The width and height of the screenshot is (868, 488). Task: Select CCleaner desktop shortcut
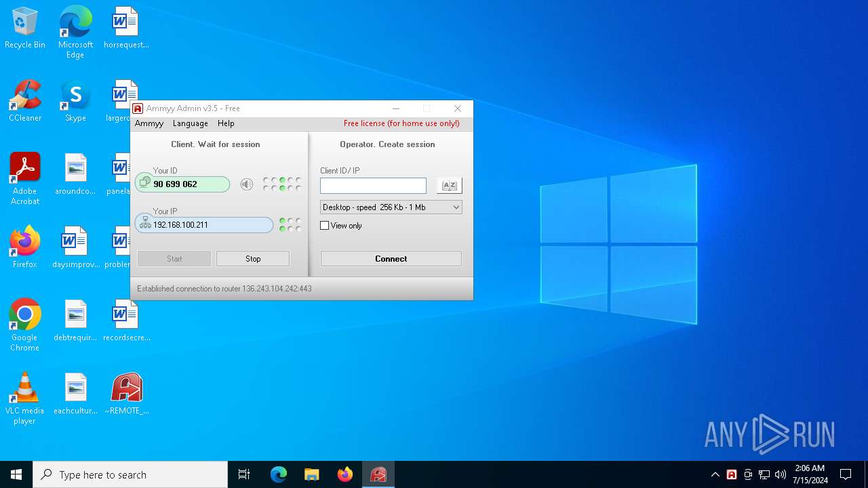pos(25,102)
